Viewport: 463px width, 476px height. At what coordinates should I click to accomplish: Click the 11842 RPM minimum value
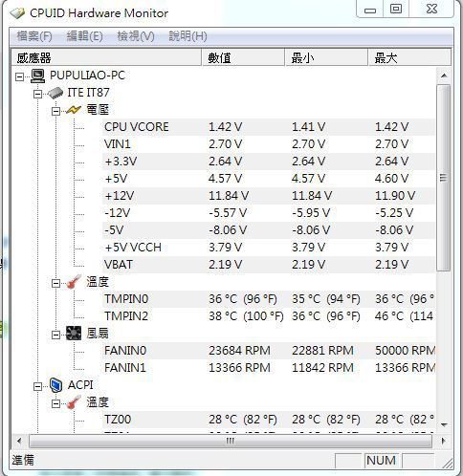pos(322,368)
